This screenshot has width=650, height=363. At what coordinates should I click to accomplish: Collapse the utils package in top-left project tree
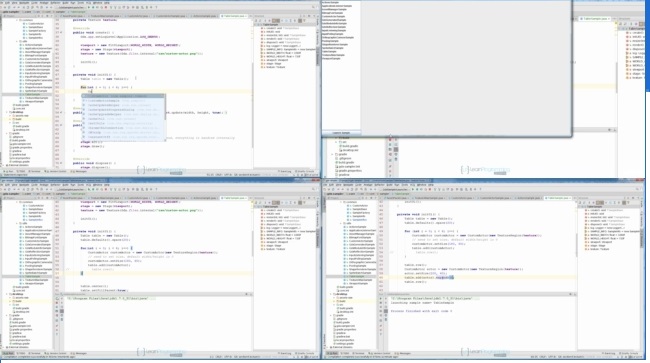17,41
